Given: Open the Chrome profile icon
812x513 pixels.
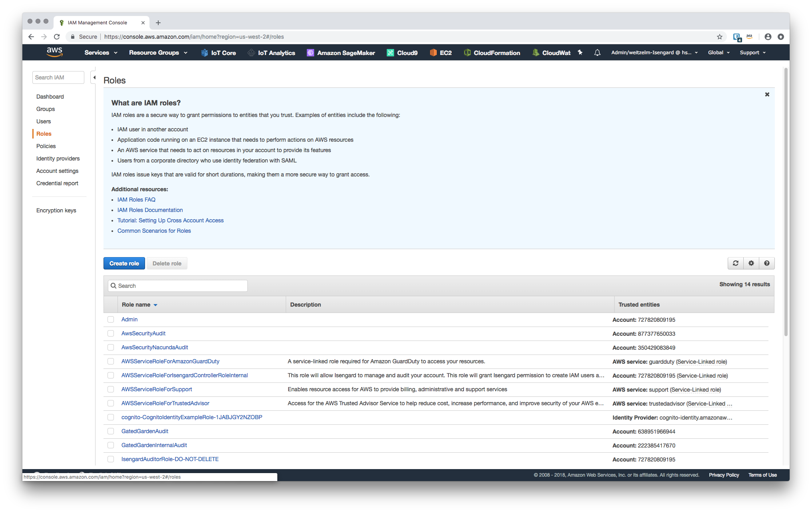Looking at the screenshot, I should pos(768,37).
